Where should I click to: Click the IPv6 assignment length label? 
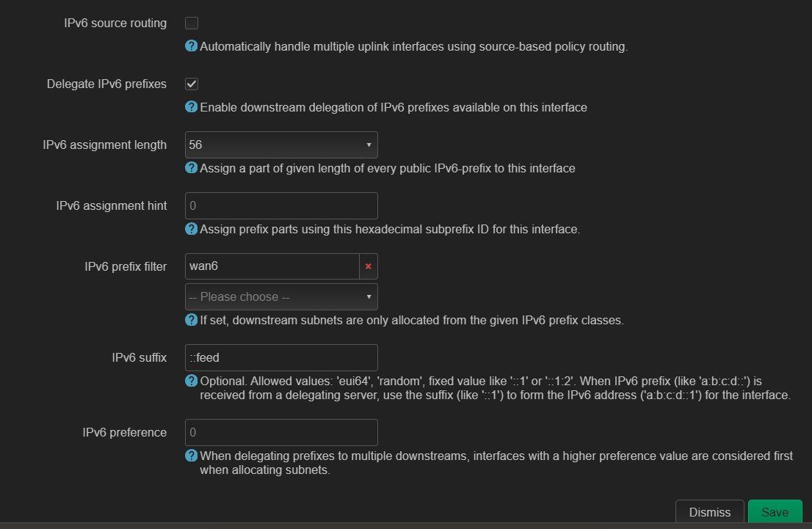[x=105, y=145]
